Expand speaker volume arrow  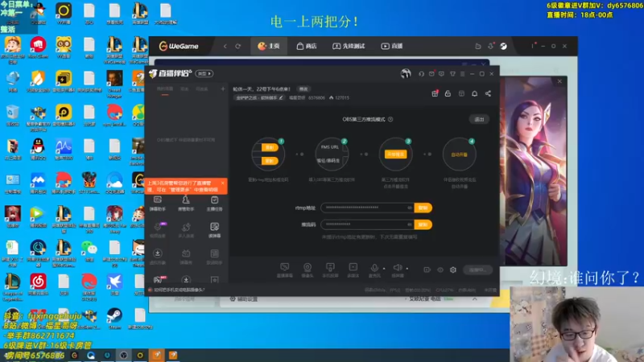pyautogui.click(x=407, y=269)
